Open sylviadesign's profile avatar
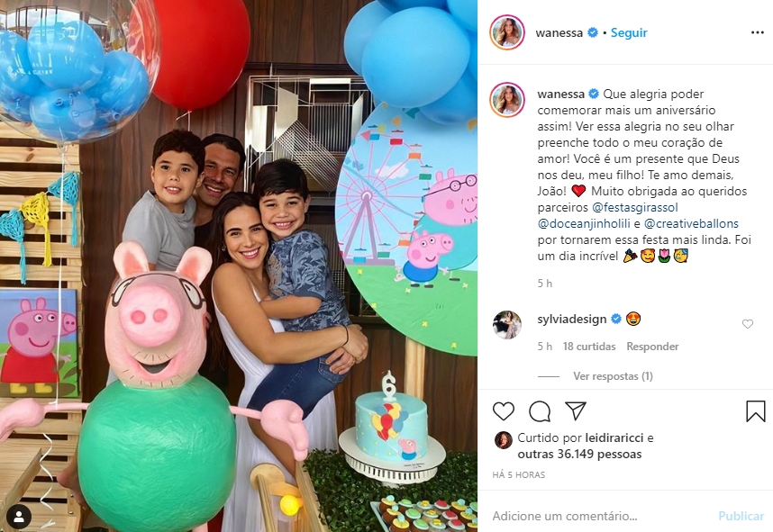773x532 pixels. point(507,325)
